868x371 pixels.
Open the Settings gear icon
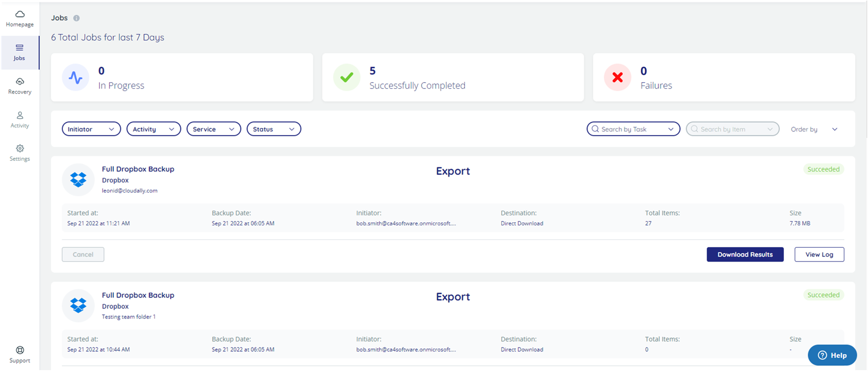pos(20,149)
